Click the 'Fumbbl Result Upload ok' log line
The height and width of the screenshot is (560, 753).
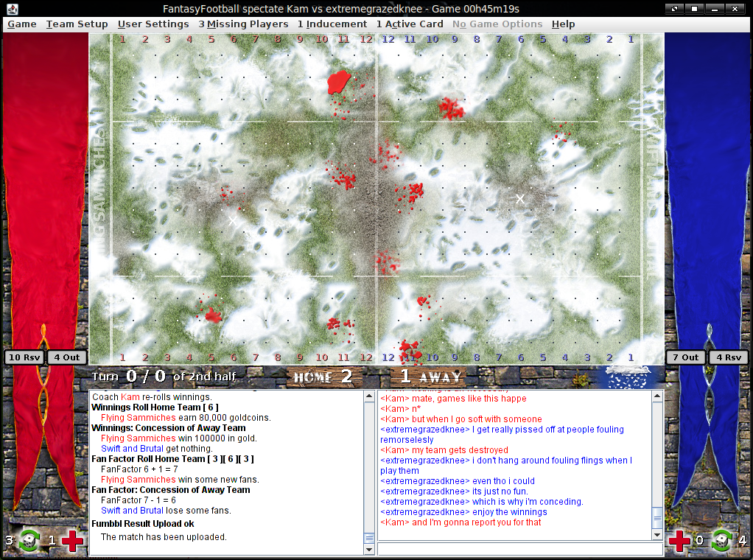143,523
